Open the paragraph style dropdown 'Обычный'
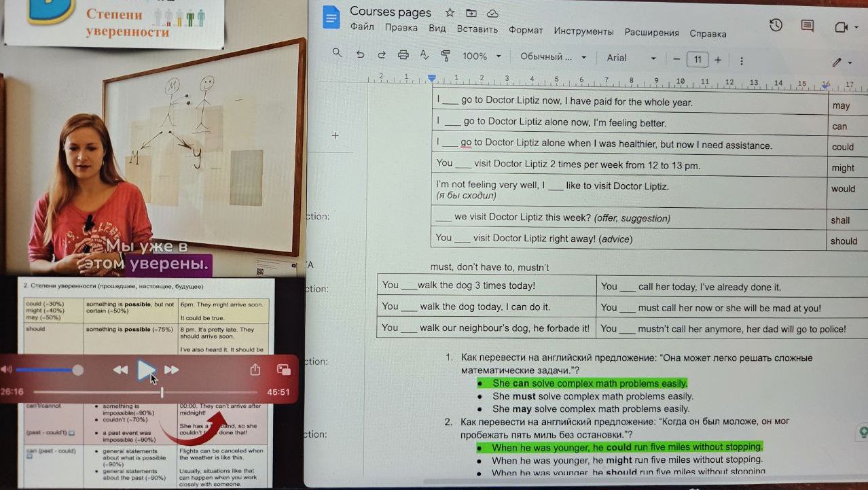 point(553,57)
